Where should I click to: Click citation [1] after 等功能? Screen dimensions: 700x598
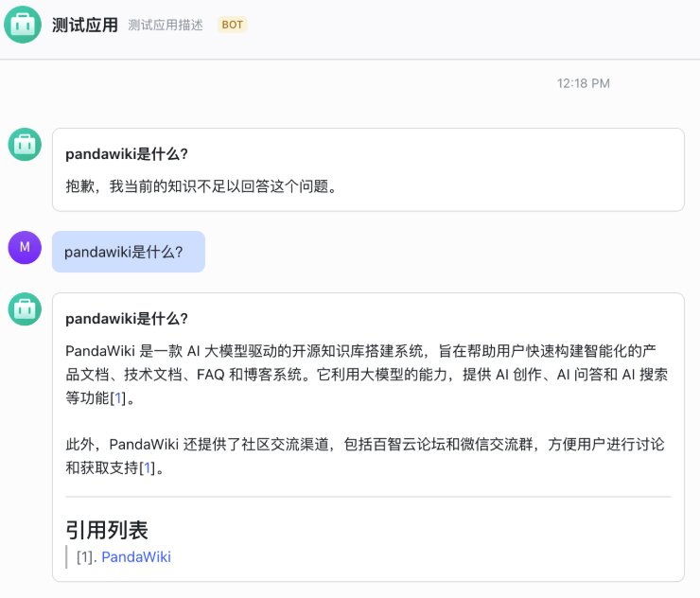click(x=118, y=398)
